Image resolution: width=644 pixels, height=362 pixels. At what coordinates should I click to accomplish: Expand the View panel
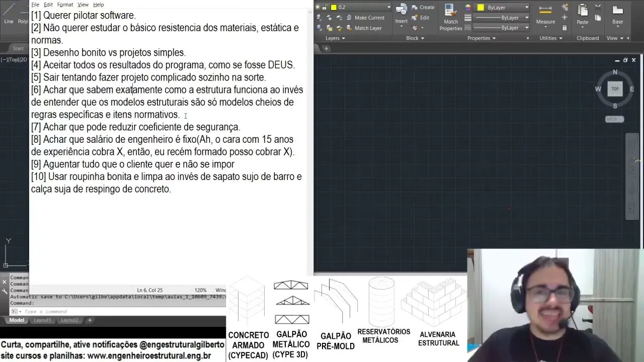[615, 38]
